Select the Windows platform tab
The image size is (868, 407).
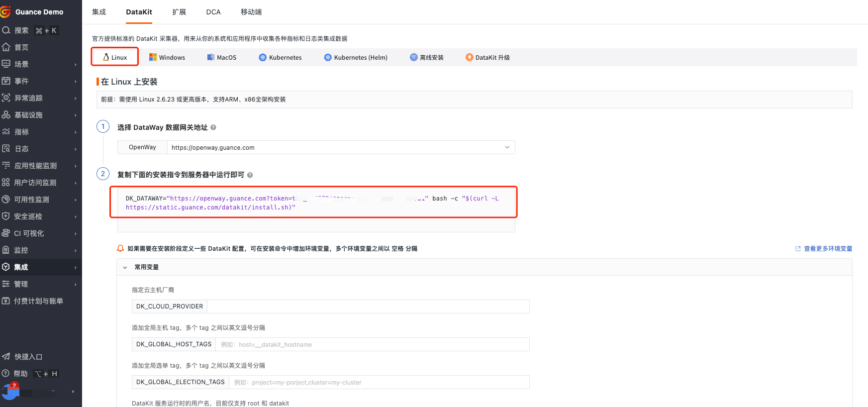tap(167, 57)
